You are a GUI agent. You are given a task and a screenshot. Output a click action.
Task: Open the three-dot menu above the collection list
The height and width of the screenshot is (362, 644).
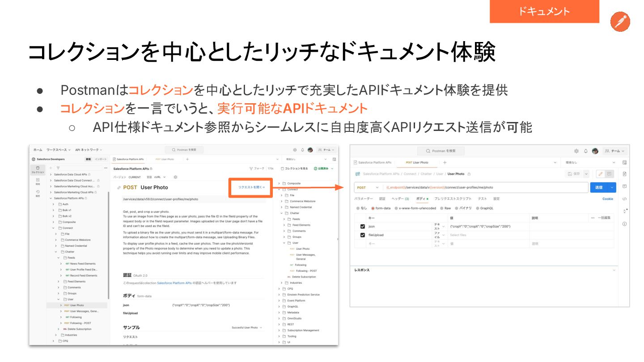pos(106,168)
